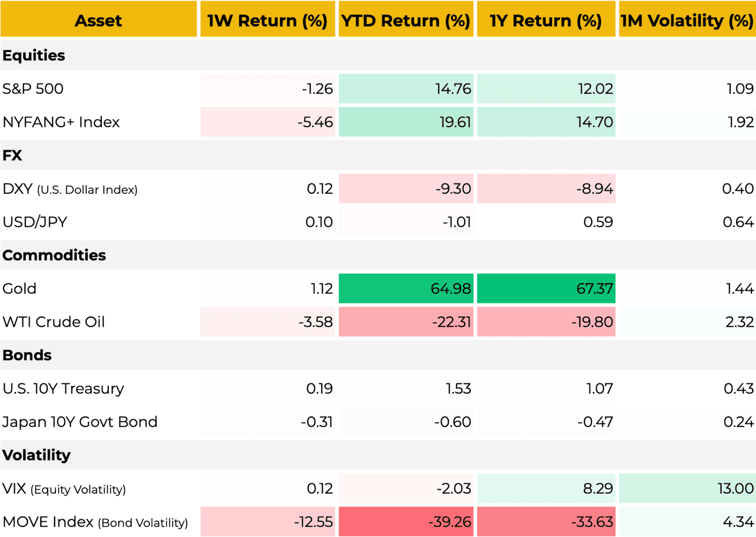
Task: Select the Bonds section heading
Action: point(27,355)
